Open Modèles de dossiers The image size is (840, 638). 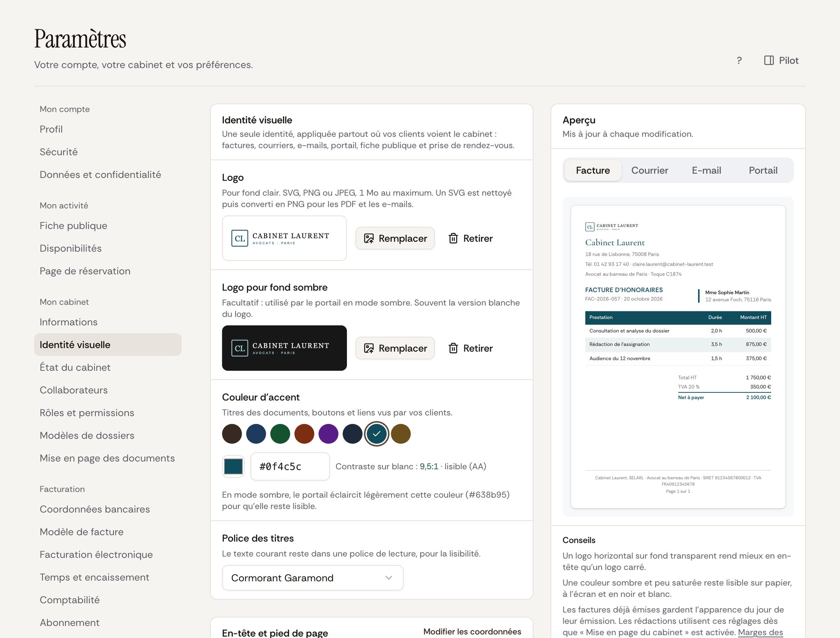[108, 435]
